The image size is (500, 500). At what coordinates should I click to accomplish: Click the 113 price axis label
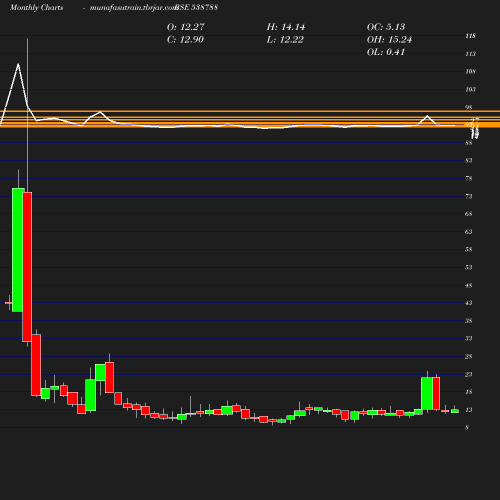coord(471,54)
